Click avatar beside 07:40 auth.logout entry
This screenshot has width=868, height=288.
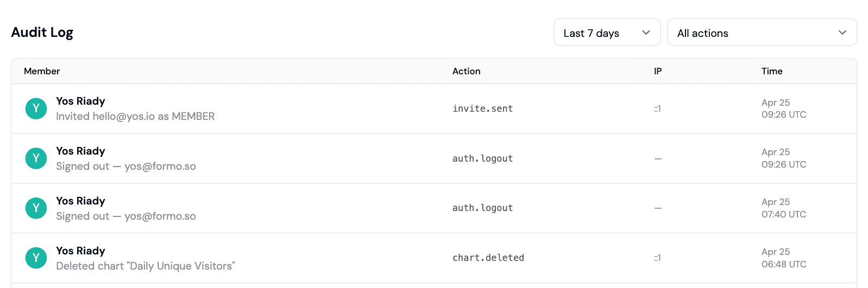click(x=36, y=208)
